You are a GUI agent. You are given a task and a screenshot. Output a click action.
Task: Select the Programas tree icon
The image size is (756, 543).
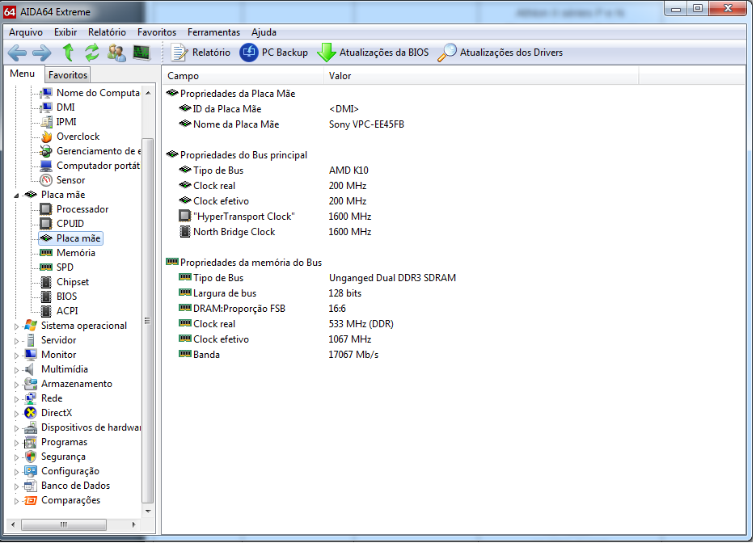pos(31,442)
